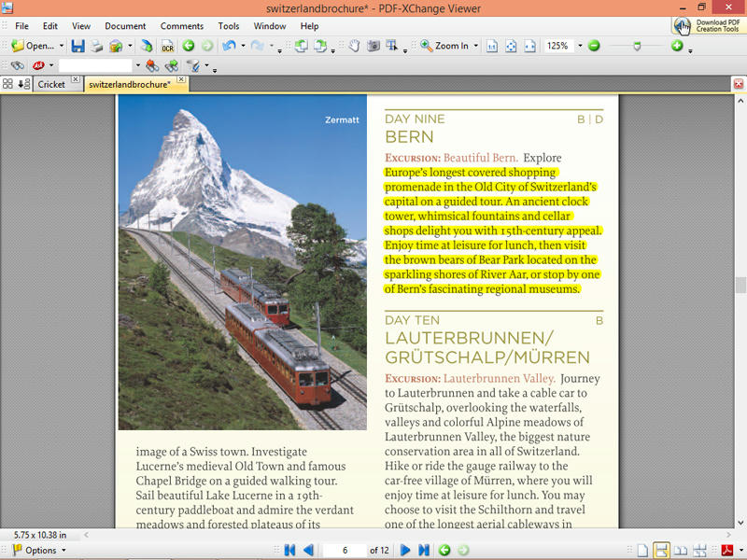Image resolution: width=747 pixels, height=560 pixels.
Task: Expand the Open button dropdown arrow
Action: [x=62, y=46]
